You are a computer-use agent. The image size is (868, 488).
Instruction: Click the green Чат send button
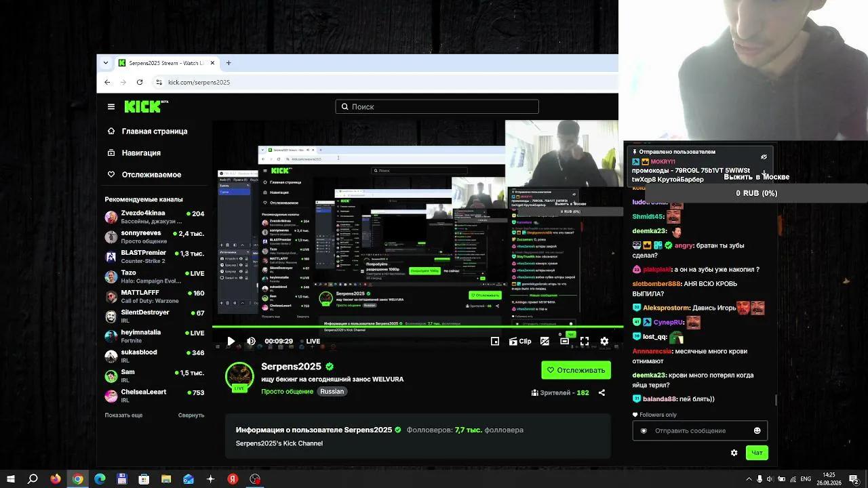coord(757,453)
